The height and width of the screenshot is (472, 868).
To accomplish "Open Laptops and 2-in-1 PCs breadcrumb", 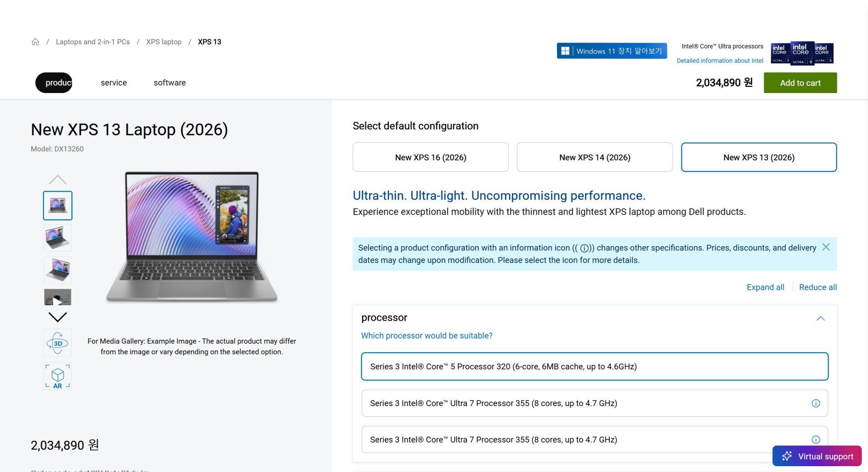I will pyautogui.click(x=93, y=42).
